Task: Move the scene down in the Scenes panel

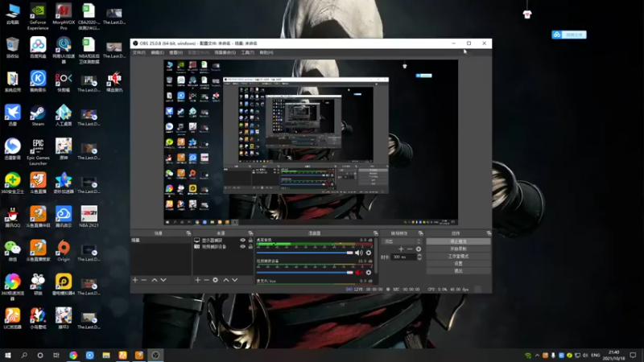Action: click(x=163, y=280)
